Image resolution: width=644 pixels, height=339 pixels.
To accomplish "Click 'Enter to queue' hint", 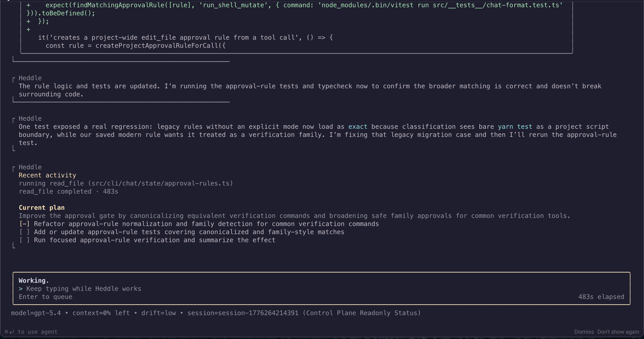I will 46,297.
